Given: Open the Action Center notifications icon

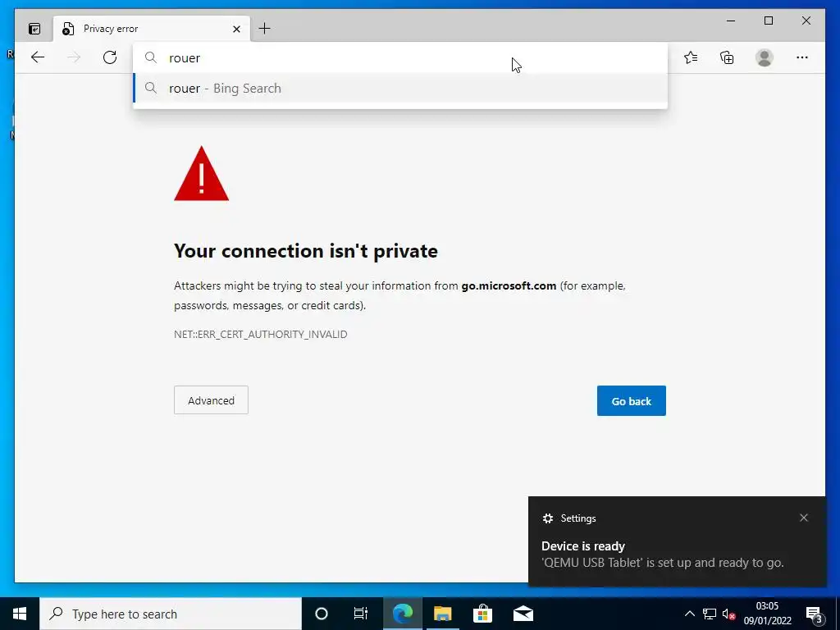Looking at the screenshot, I should [x=814, y=614].
